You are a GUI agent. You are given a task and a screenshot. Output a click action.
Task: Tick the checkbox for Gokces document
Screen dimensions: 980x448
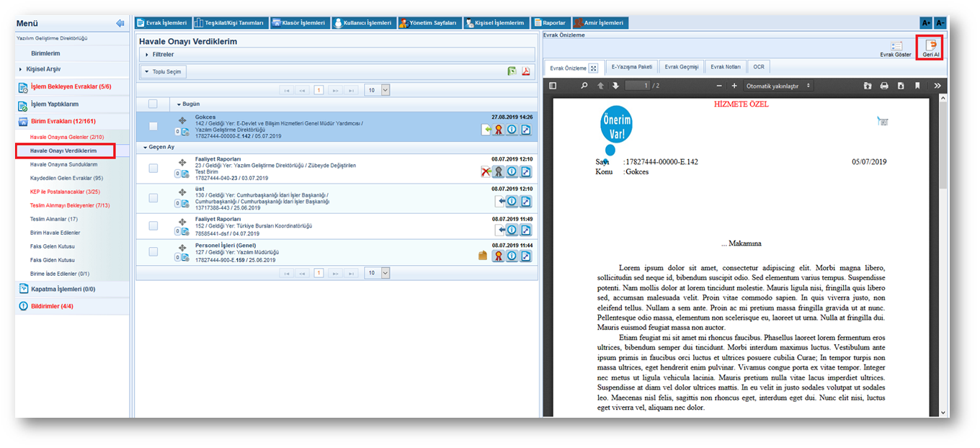[153, 126]
